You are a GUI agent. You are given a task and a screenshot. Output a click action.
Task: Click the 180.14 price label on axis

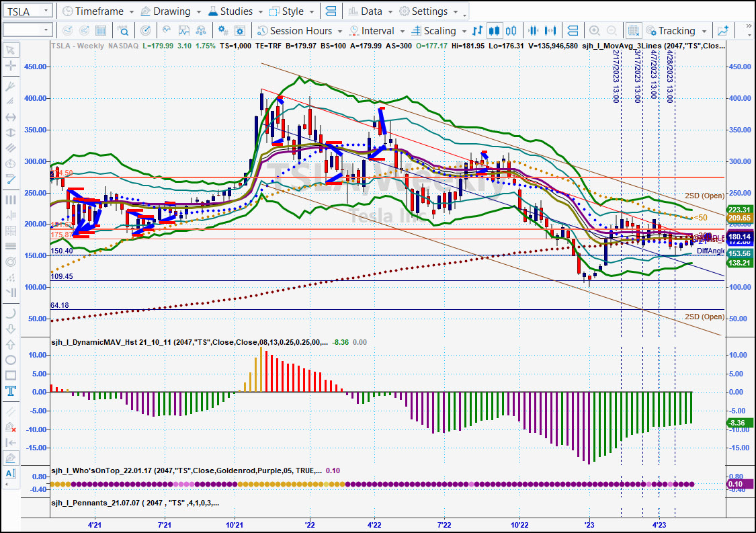pos(739,237)
